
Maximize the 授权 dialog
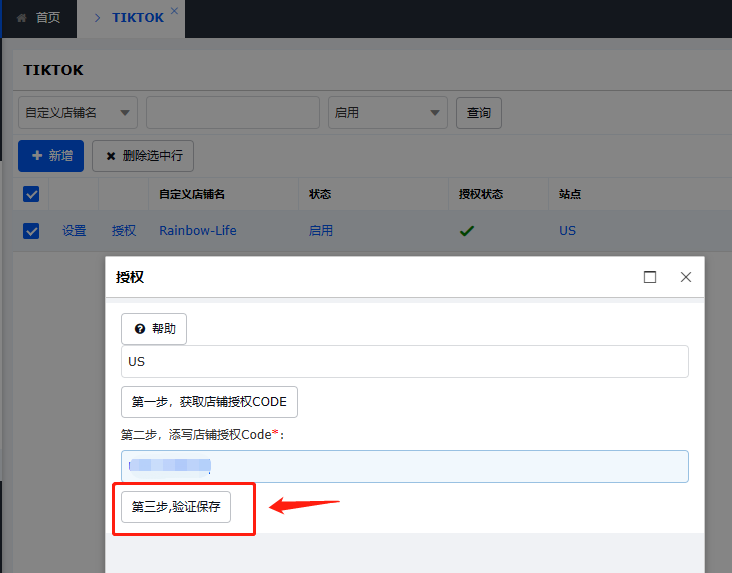click(650, 277)
